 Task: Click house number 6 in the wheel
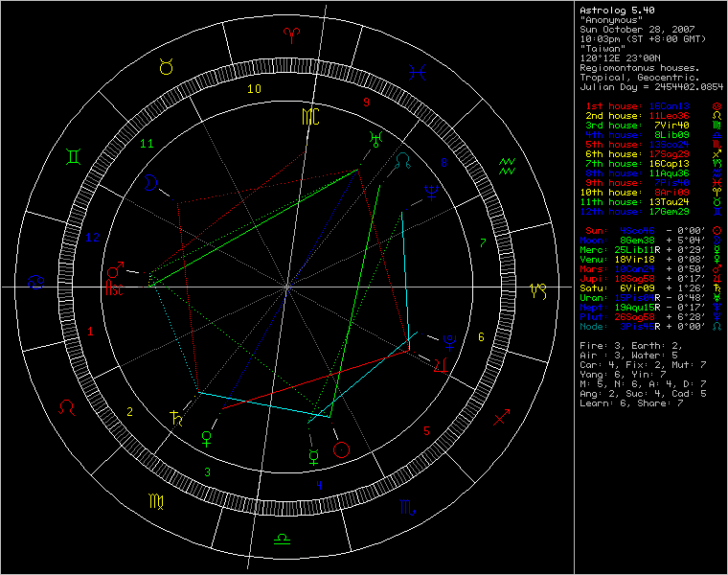pos(481,336)
